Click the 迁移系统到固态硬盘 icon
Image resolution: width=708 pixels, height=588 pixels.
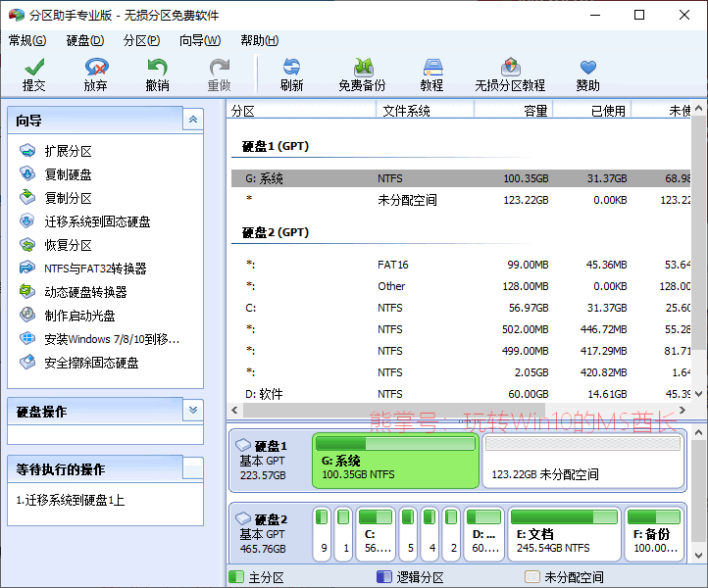point(27,221)
